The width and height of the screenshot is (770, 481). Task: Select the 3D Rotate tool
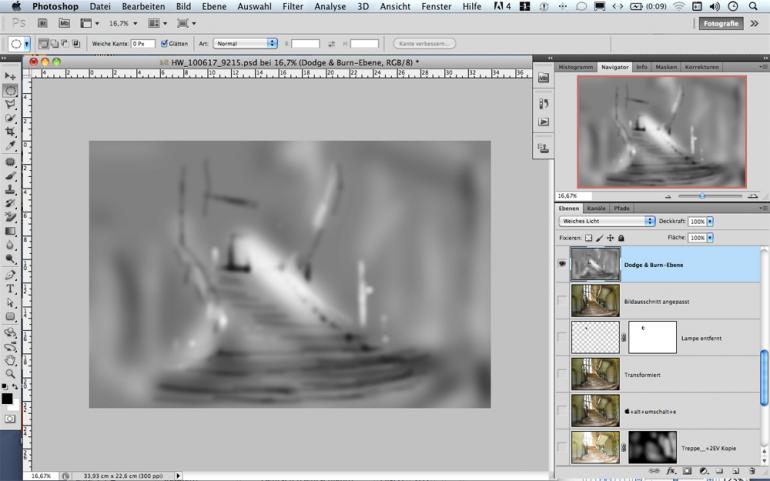tap(10, 333)
